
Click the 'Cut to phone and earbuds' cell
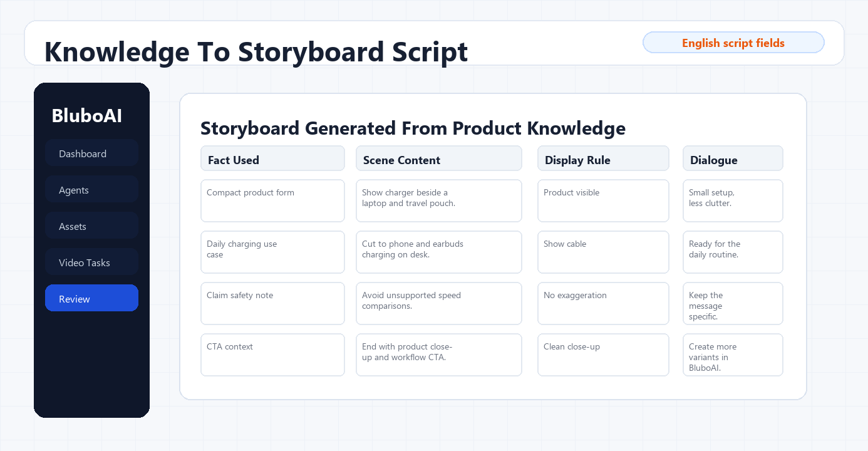coord(438,252)
